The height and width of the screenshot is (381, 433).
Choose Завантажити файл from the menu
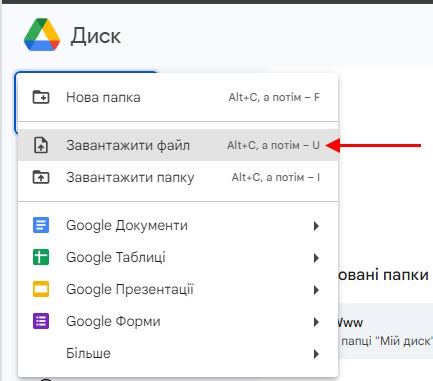pyautogui.click(x=178, y=145)
